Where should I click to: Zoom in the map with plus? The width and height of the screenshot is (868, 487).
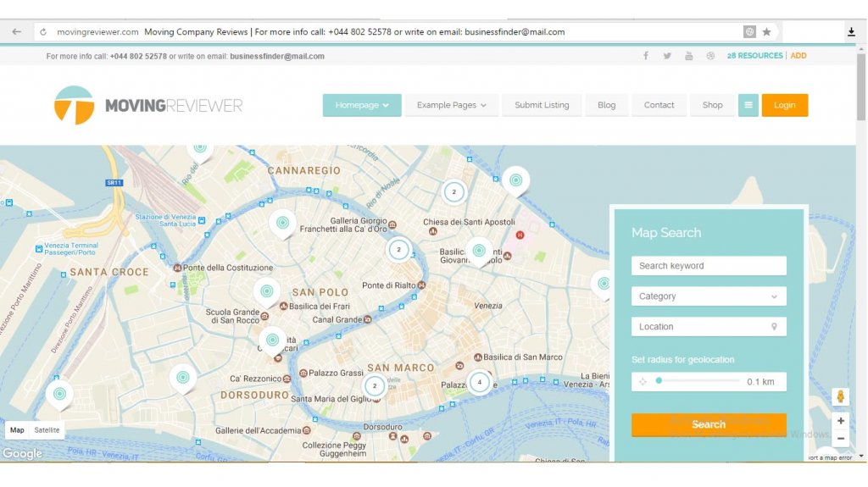(840, 421)
